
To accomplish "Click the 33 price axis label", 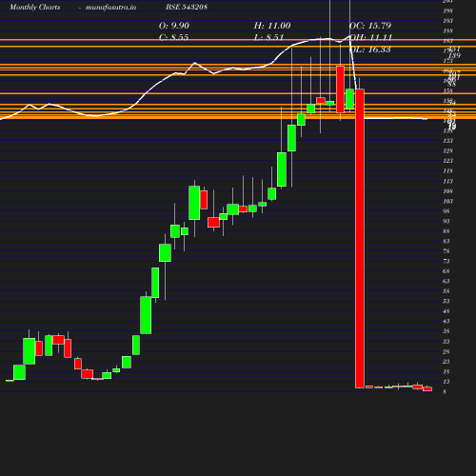I will pyautogui.click(x=446, y=342).
